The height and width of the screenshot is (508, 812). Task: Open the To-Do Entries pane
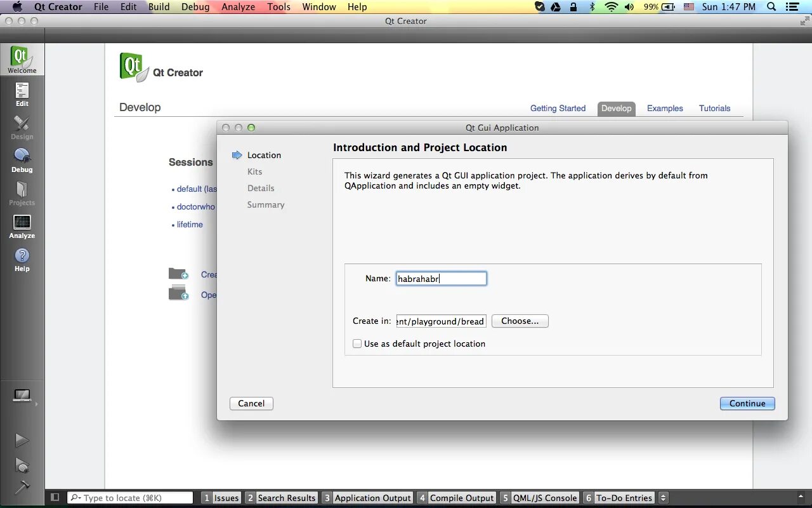[619, 498]
